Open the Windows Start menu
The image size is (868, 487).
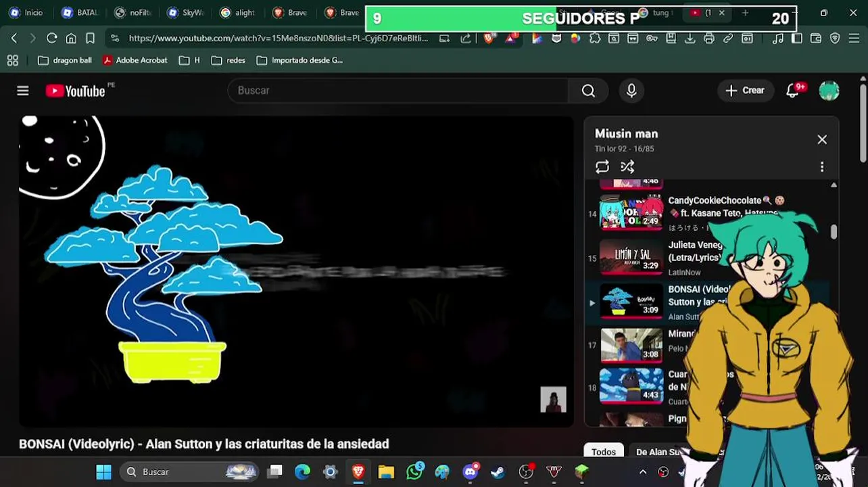click(x=103, y=472)
